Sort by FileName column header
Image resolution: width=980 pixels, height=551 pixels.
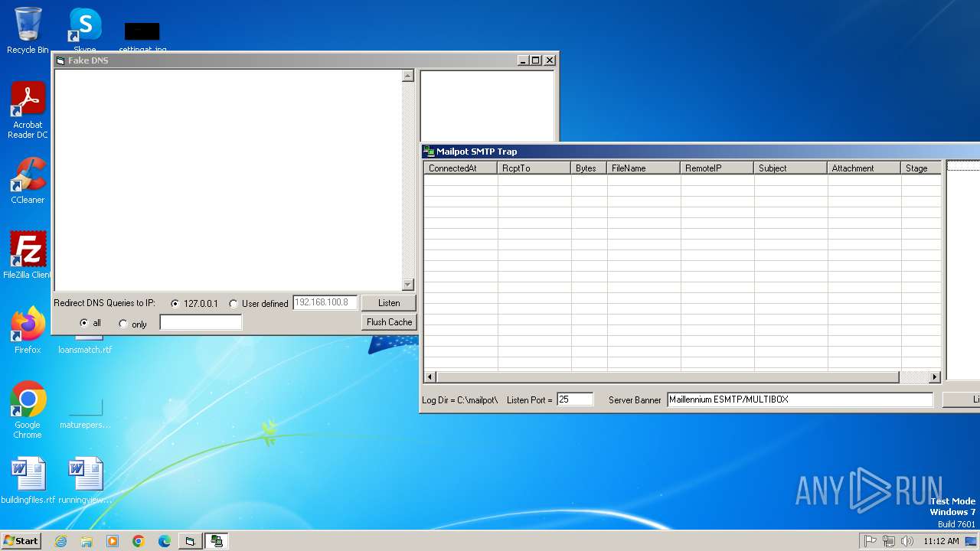tap(644, 168)
